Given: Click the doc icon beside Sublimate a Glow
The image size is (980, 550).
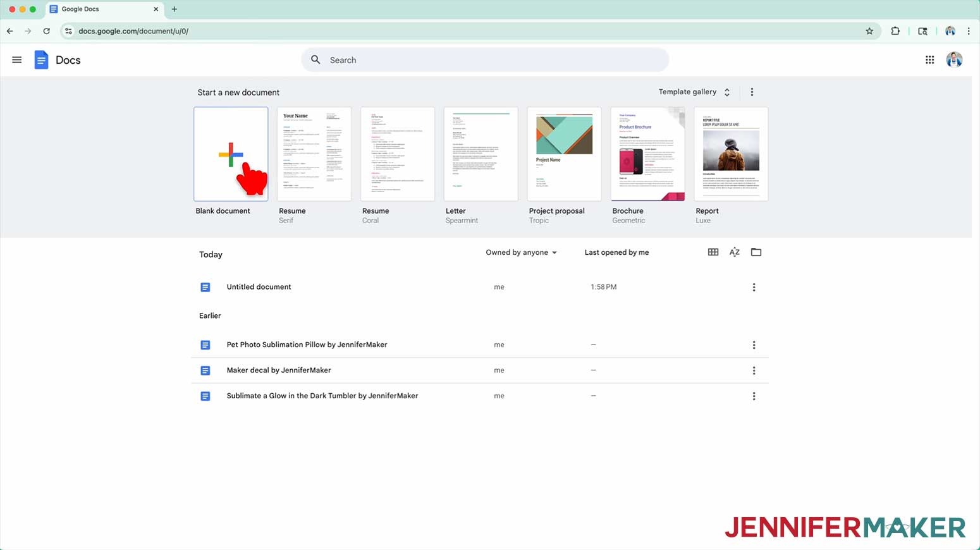Looking at the screenshot, I should tap(205, 396).
